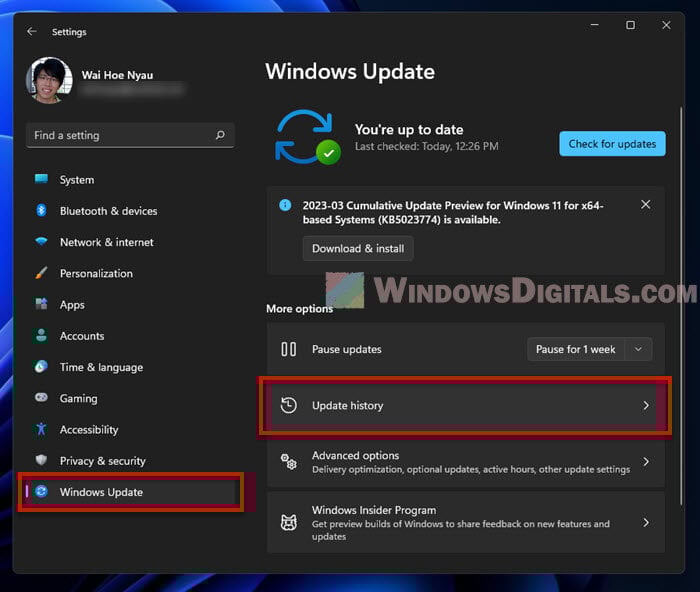Screen dimensions: 700x592
Task: Maximize the Settings window
Action: point(630,25)
